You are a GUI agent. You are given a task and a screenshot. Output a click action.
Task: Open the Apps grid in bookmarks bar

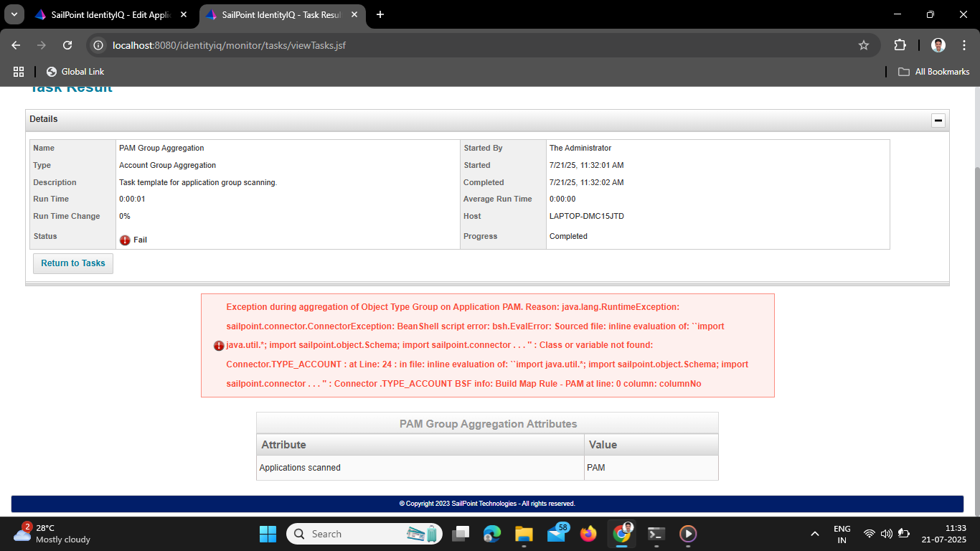tap(19, 72)
